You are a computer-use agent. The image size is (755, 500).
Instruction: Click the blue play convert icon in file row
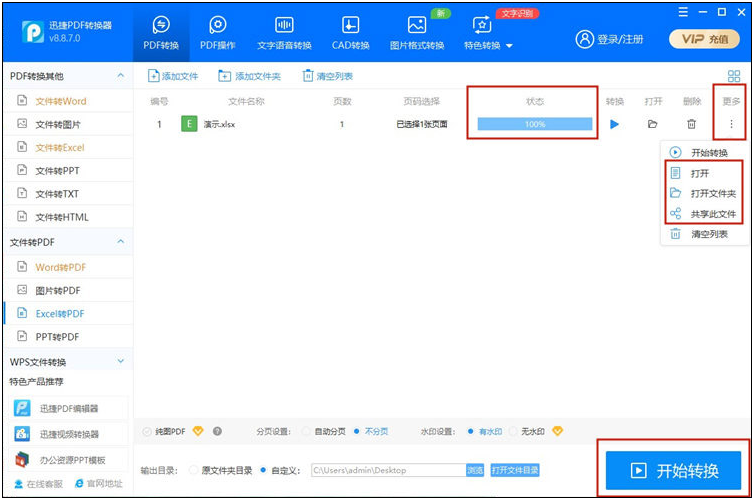[x=615, y=124]
